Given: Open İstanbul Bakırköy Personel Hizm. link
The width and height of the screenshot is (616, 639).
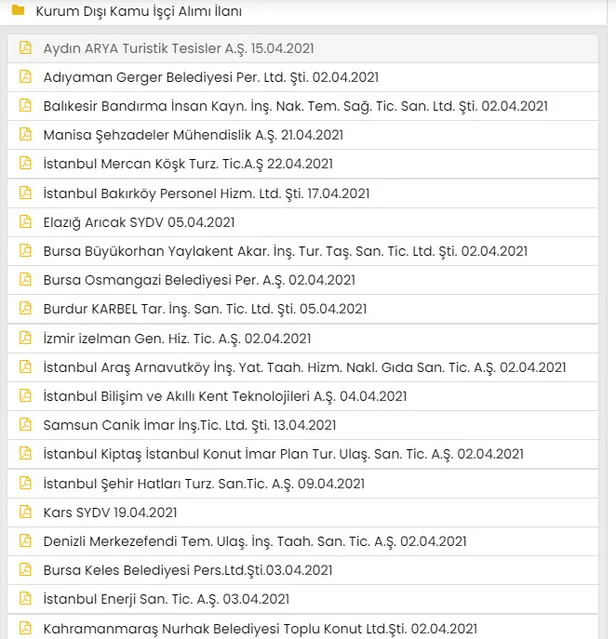Looking at the screenshot, I should coord(206,193).
